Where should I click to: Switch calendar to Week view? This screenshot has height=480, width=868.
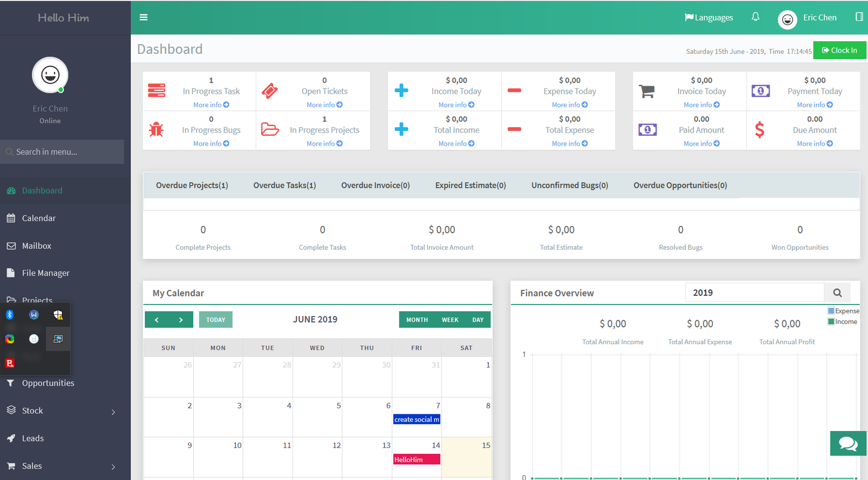coord(450,320)
